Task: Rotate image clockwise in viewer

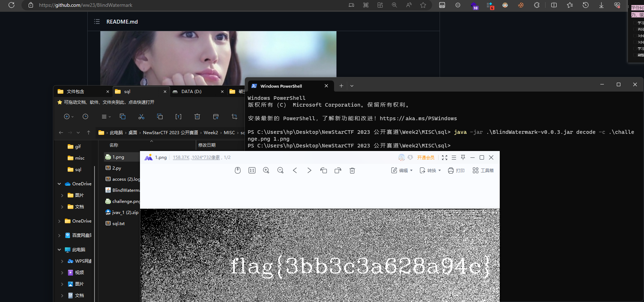Action: [338, 170]
